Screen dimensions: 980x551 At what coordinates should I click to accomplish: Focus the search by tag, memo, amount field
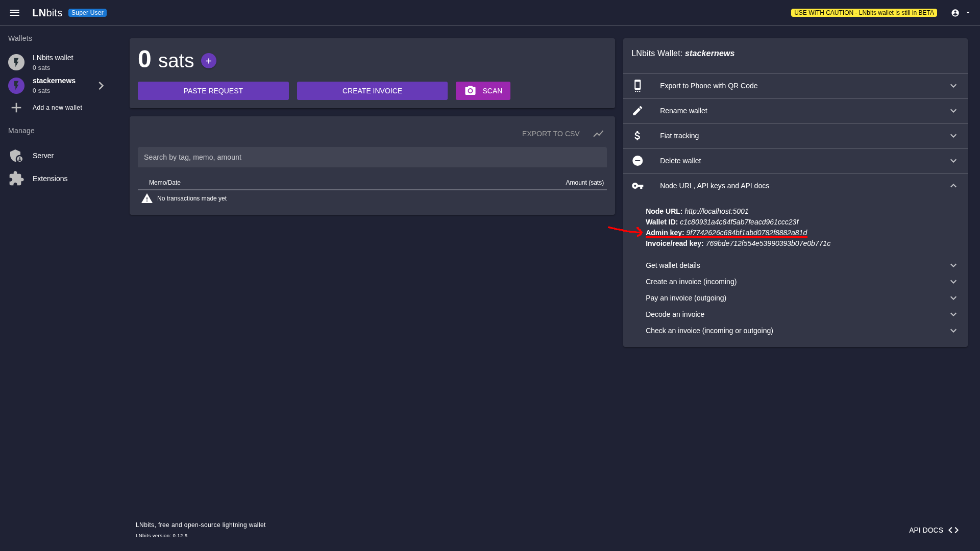372,157
